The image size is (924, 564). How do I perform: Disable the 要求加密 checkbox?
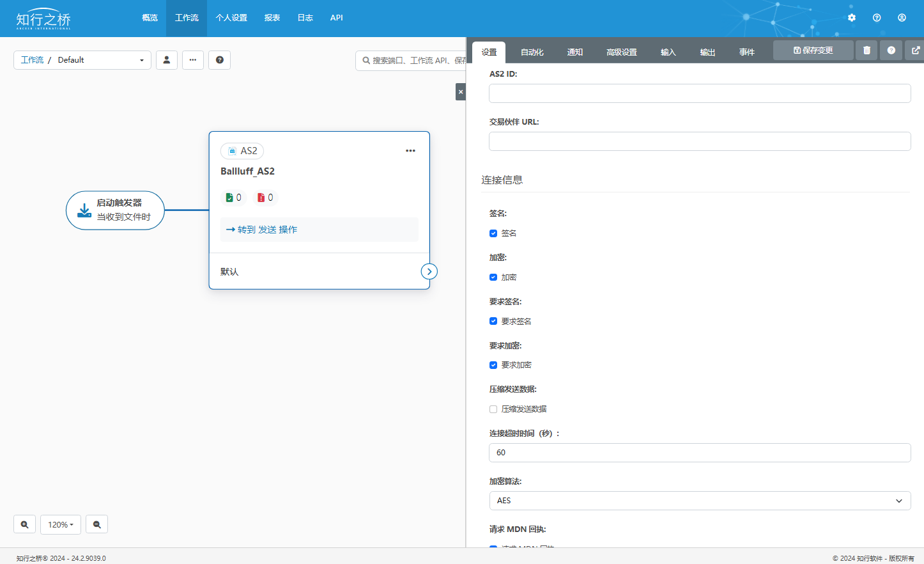(x=493, y=365)
